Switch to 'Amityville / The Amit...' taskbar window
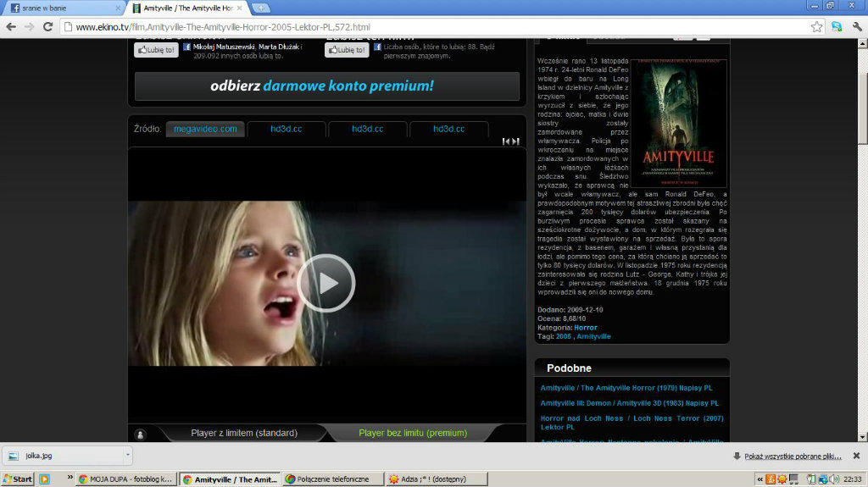Screen dimensions: 868x487 [x=231, y=479]
